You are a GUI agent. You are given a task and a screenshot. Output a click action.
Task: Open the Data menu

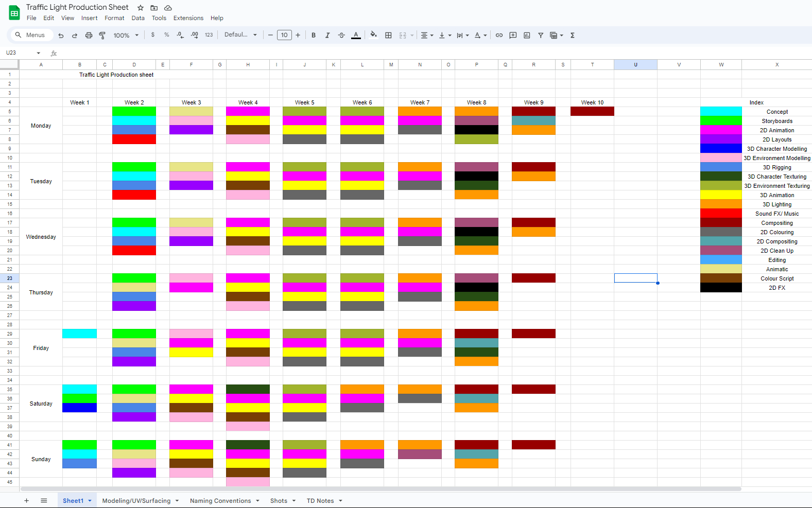(x=138, y=18)
